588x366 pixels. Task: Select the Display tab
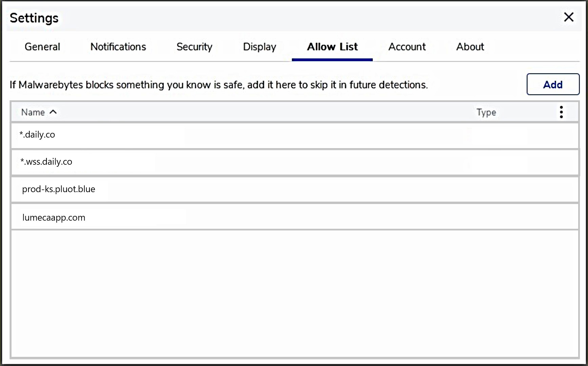259,47
